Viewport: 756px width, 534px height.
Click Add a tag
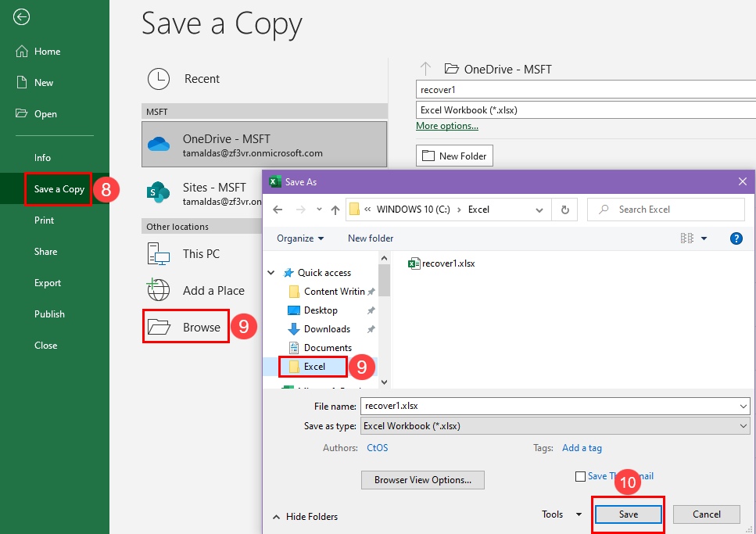pos(582,448)
